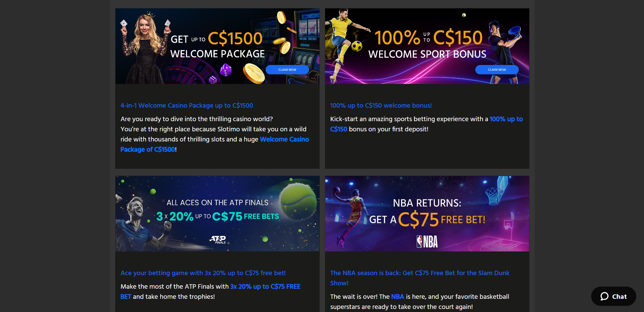Click the large tennis ball graphic
Image resolution: width=644 pixels, height=312 pixels.
coord(298,202)
